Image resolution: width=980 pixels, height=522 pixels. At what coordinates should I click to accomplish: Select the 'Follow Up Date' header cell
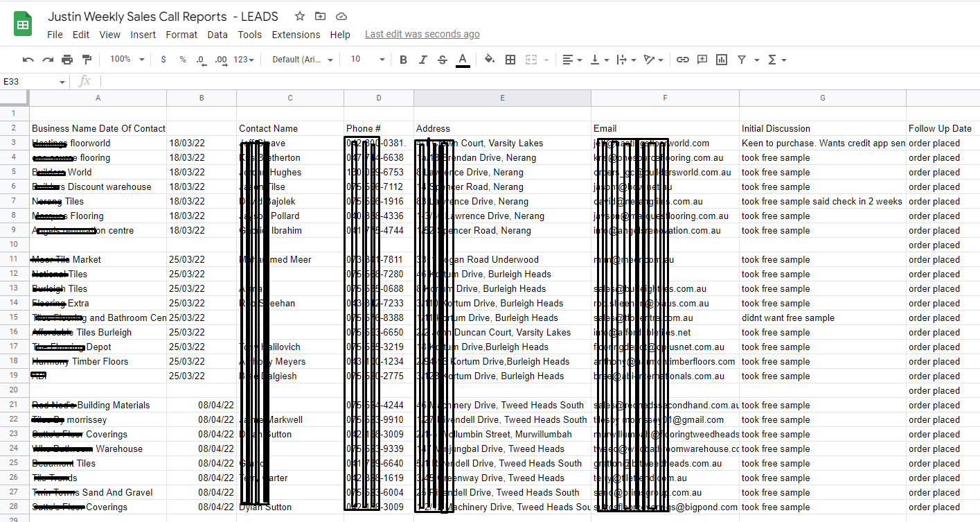(943, 128)
